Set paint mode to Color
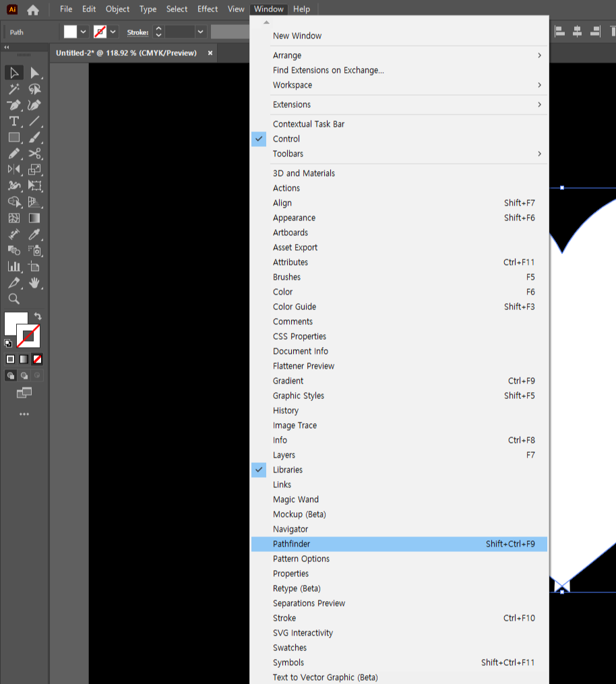 (11, 359)
